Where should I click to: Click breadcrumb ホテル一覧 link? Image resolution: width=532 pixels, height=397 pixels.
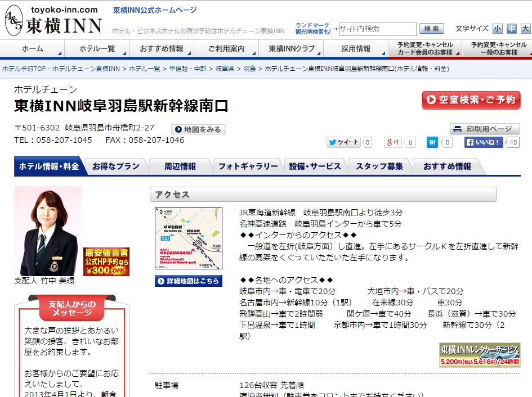pos(145,69)
